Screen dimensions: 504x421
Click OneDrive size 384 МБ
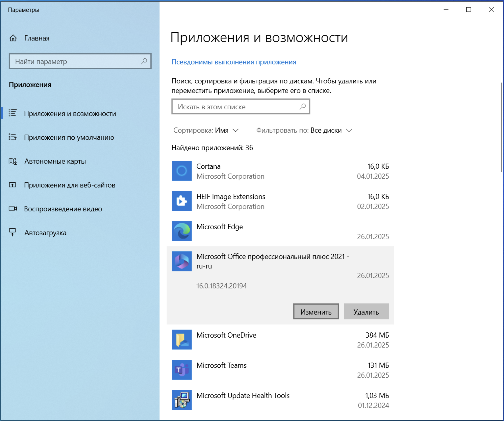point(377,335)
